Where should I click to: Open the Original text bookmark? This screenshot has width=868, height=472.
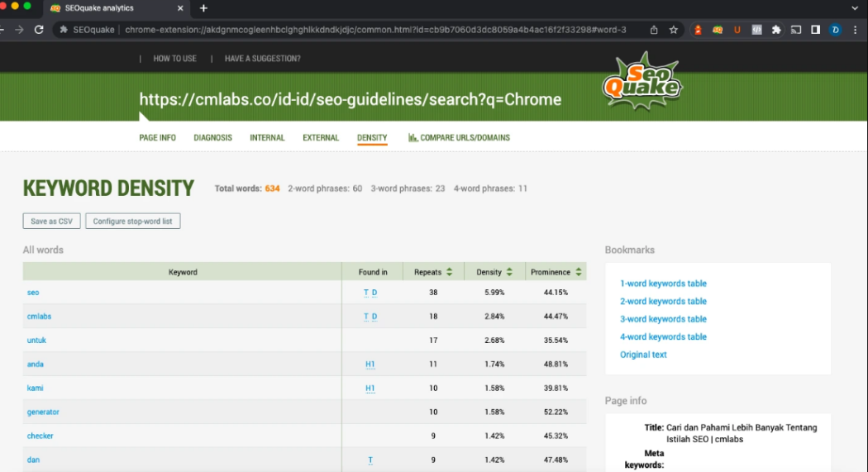coord(643,354)
